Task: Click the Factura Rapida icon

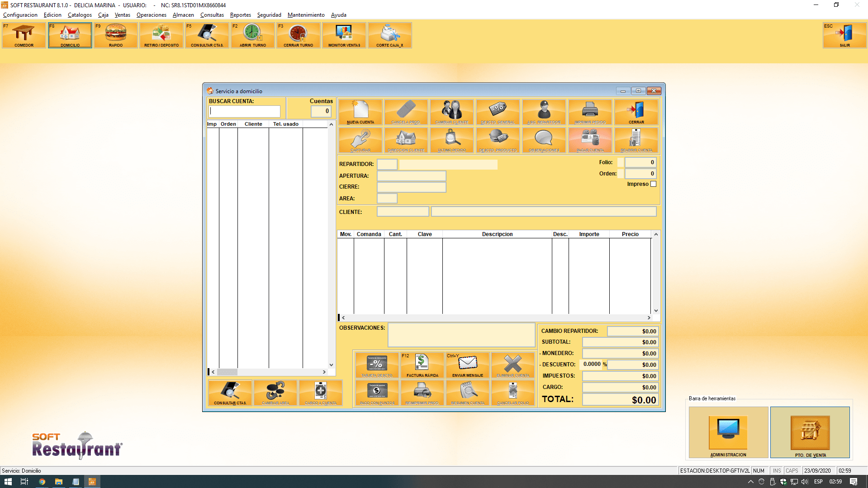Action: [x=422, y=365]
